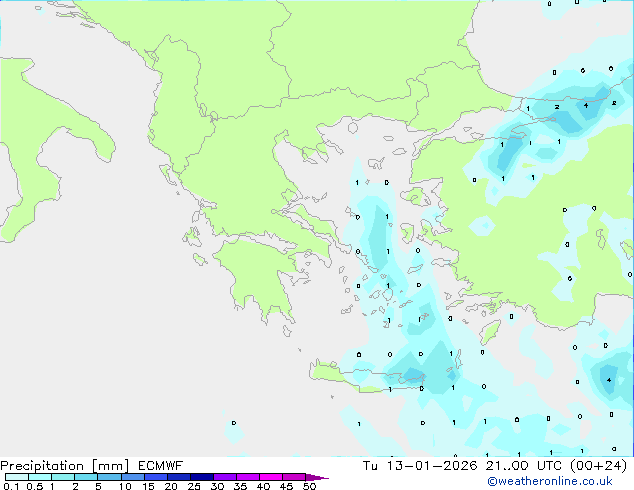Screen dimensions: 634x490
Task: Click the 45–50 mm legend color swatch
Action: (294, 477)
